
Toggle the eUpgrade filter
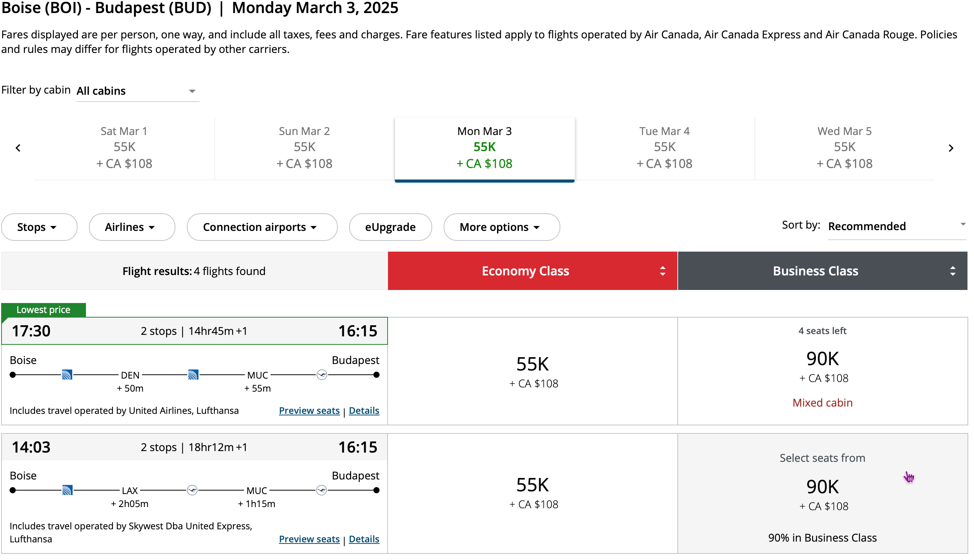pyautogui.click(x=390, y=227)
